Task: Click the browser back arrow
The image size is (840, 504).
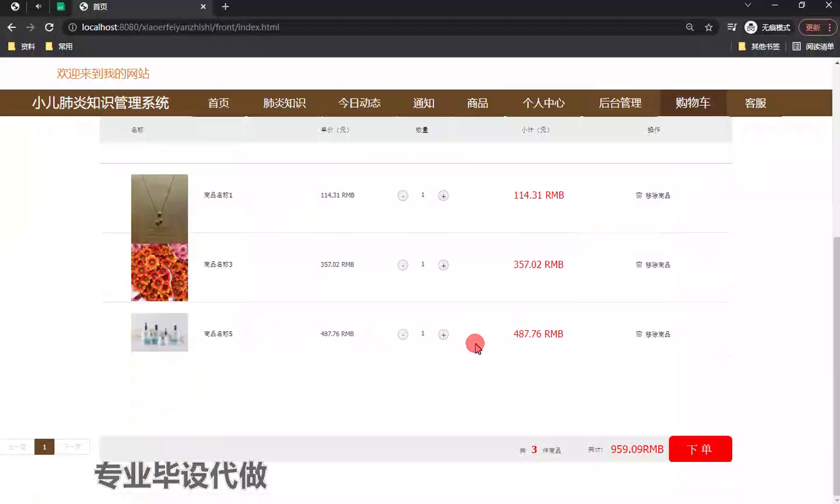Action: (12, 27)
